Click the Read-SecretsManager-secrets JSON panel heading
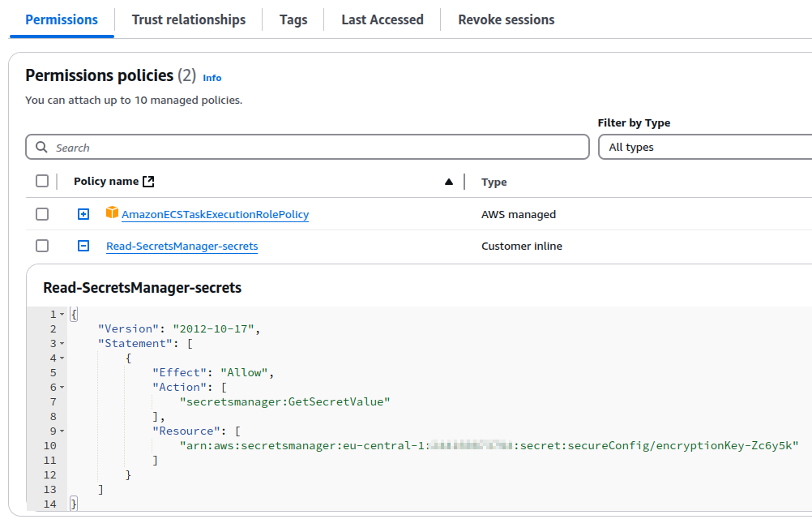The image size is (812, 532). click(x=143, y=288)
